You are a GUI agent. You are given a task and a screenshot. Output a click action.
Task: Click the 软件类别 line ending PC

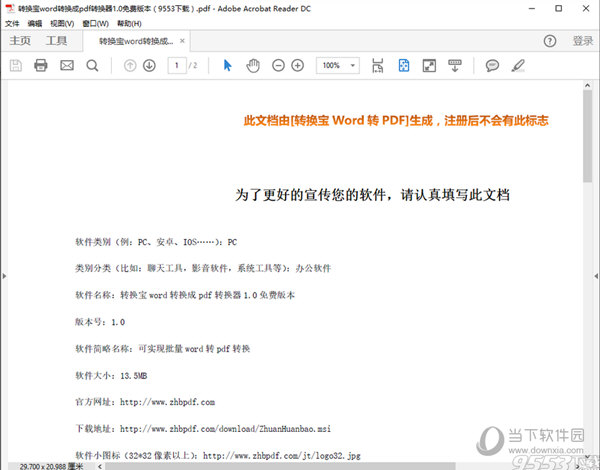tap(156, 242)
